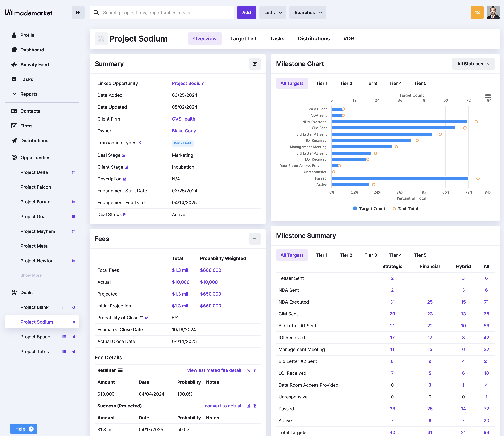This screenshot has height=436, width=504.
Task: Show More projects under Opportunities
Action: (31, 275)
